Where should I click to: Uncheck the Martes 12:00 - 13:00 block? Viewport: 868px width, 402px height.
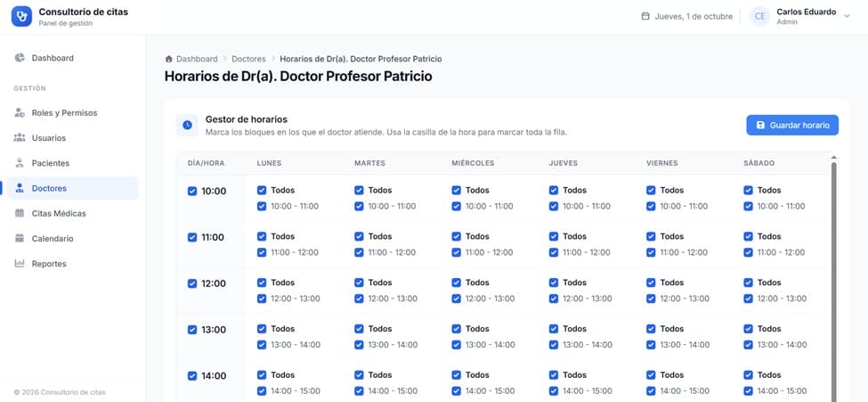pyautogui.click(x=360, y=299)
